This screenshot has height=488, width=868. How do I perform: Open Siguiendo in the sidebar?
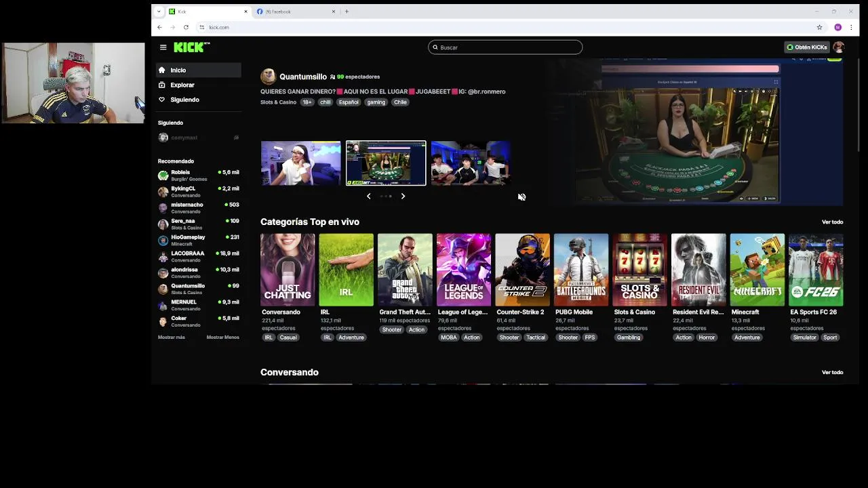[198, 100]
